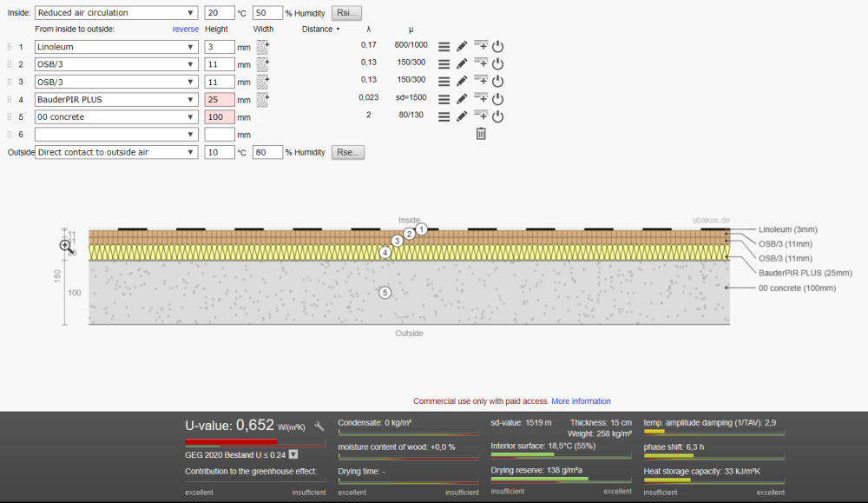
Task: Edit row 3 OSB/3 with pencil icon
Action: point(462,82)
